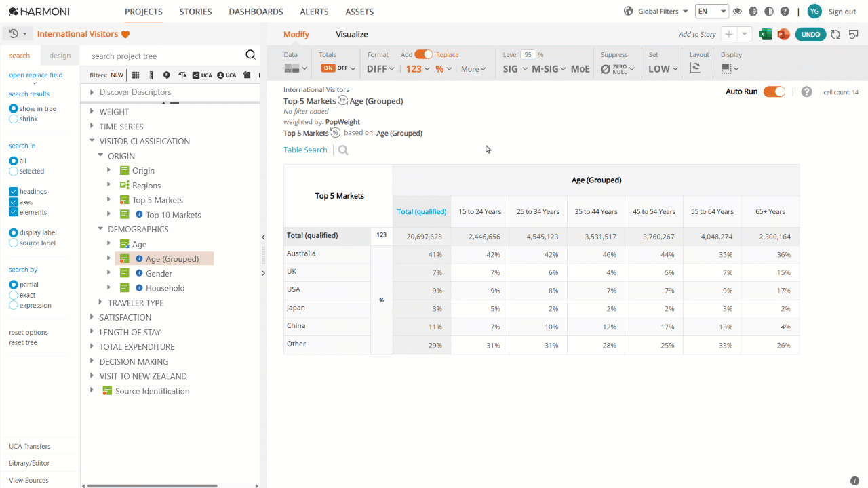Open the history clock dropdown
Screen dimensions: 868x488
tap(18, 34)
